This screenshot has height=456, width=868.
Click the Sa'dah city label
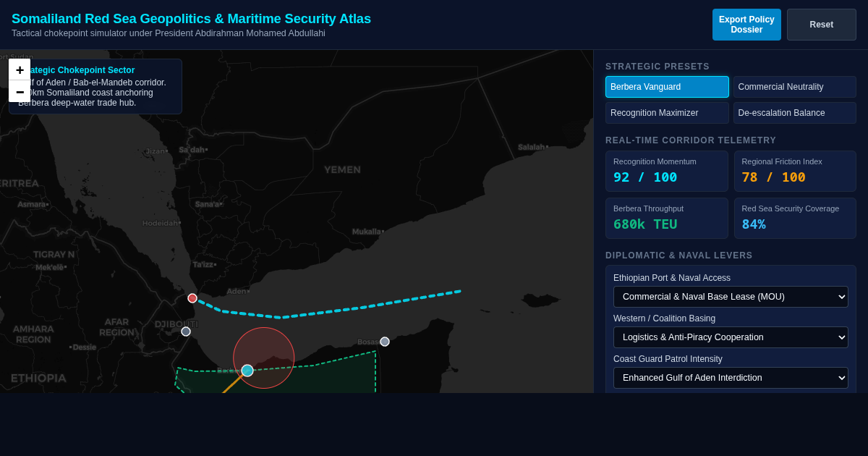(193, 150)
